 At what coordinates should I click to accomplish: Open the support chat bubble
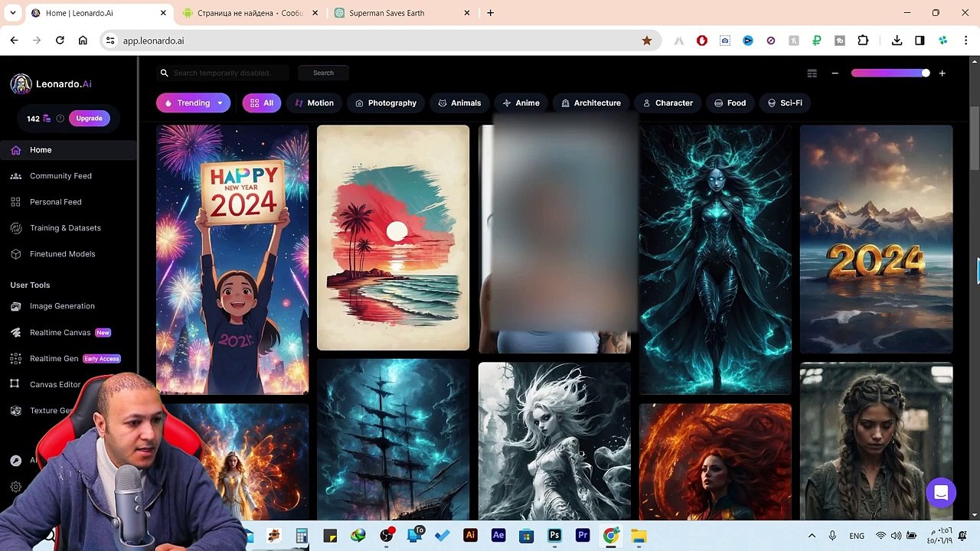(x=941, y=493)
